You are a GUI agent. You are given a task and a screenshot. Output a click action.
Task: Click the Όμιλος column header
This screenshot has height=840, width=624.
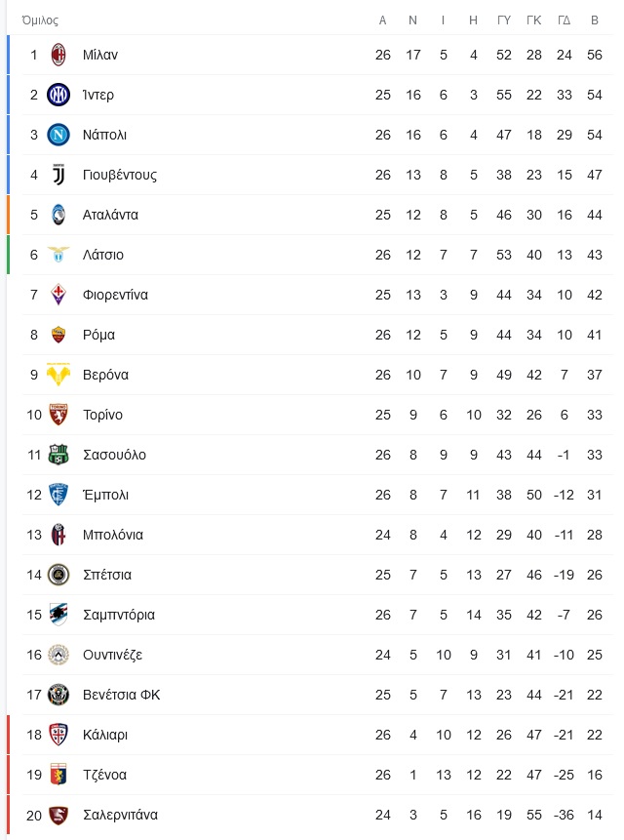[x=40, y=20]
